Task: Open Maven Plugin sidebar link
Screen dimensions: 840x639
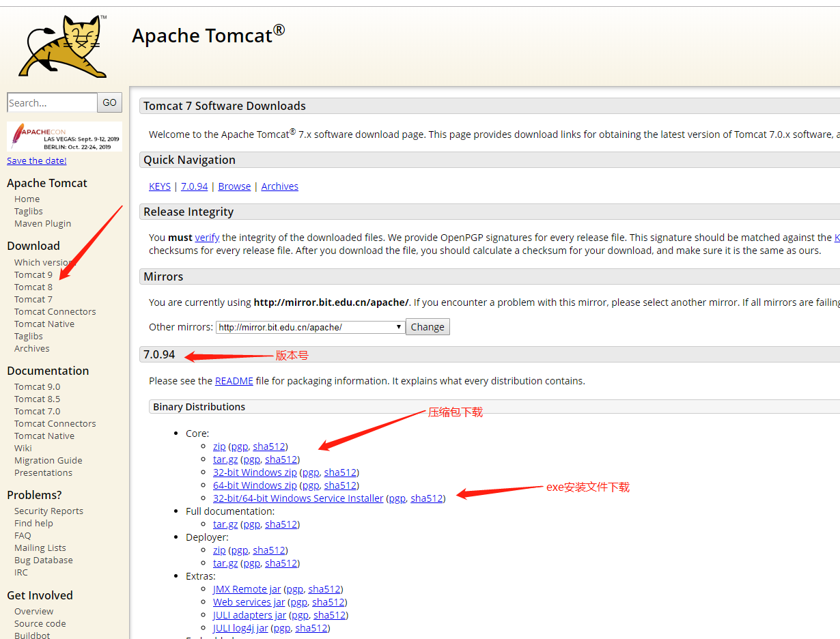Action: pyautogui.click(x=42, y=223)
